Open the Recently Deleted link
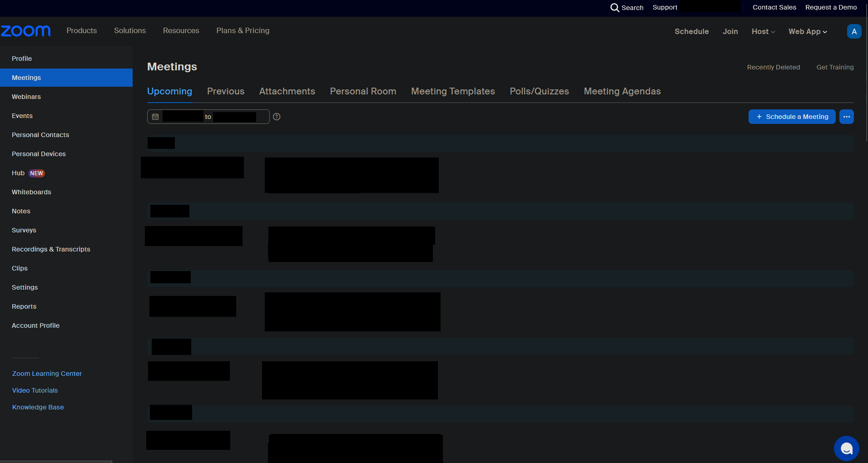 coord(773,67)
